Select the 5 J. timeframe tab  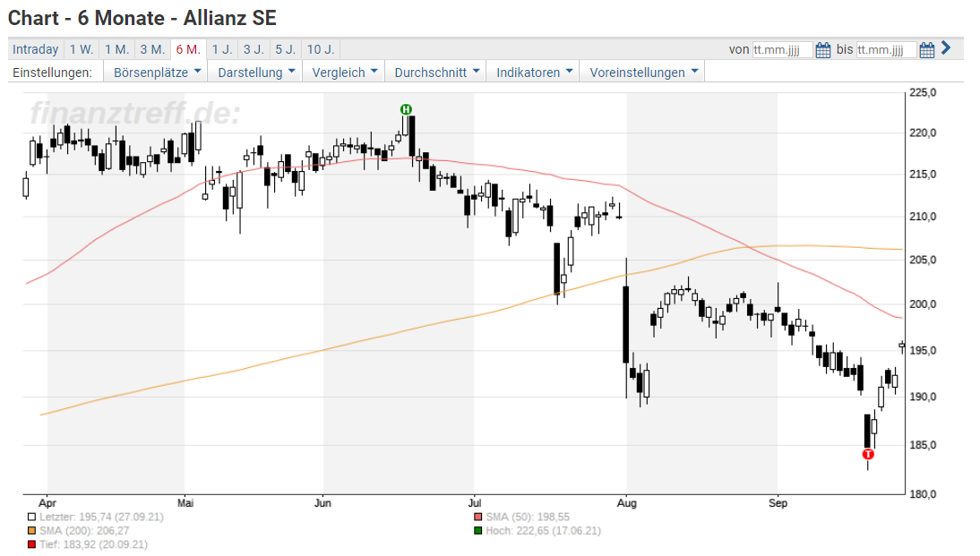pos(286,49)
